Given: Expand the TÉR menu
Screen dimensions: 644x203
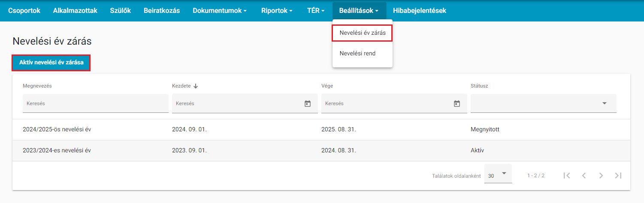Looking at the screenshot, I should 316,11.
